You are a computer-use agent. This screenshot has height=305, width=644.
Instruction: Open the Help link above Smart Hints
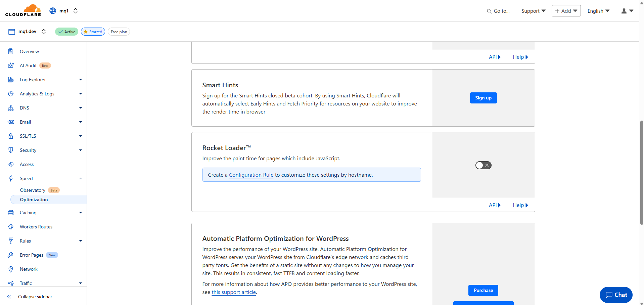[x=520, y=57]
